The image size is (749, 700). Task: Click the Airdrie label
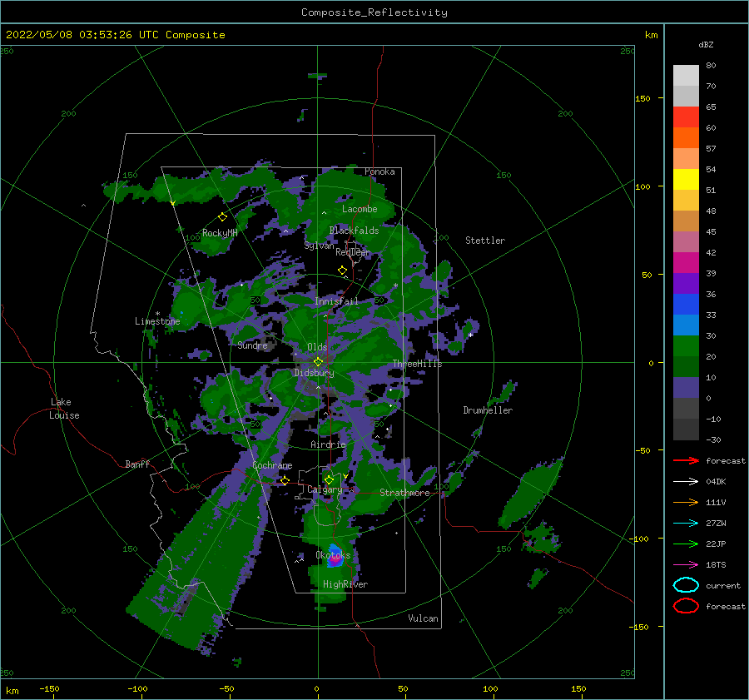[328, 444]
